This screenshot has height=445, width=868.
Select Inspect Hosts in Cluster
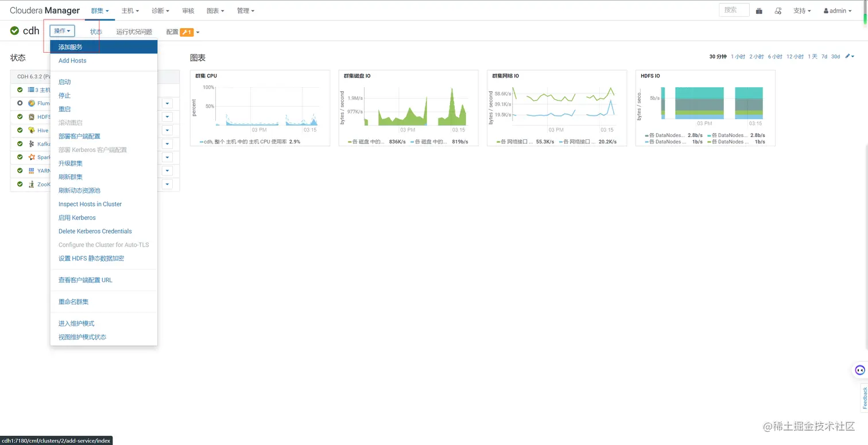pyautogui.click(x=104, y=204)
